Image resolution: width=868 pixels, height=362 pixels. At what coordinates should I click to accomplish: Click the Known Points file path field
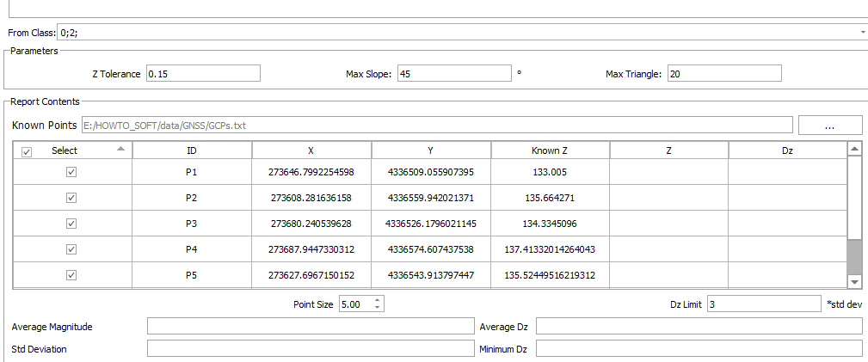point(436,126)
